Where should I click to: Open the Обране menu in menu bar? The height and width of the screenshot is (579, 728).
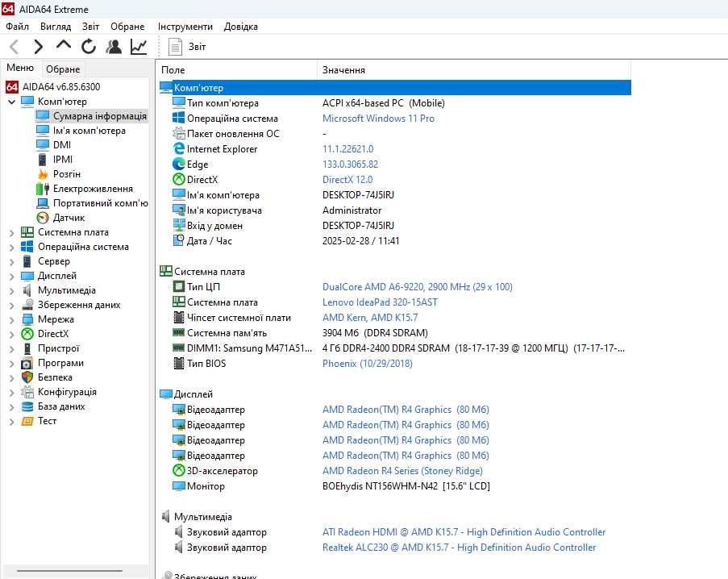127,27
